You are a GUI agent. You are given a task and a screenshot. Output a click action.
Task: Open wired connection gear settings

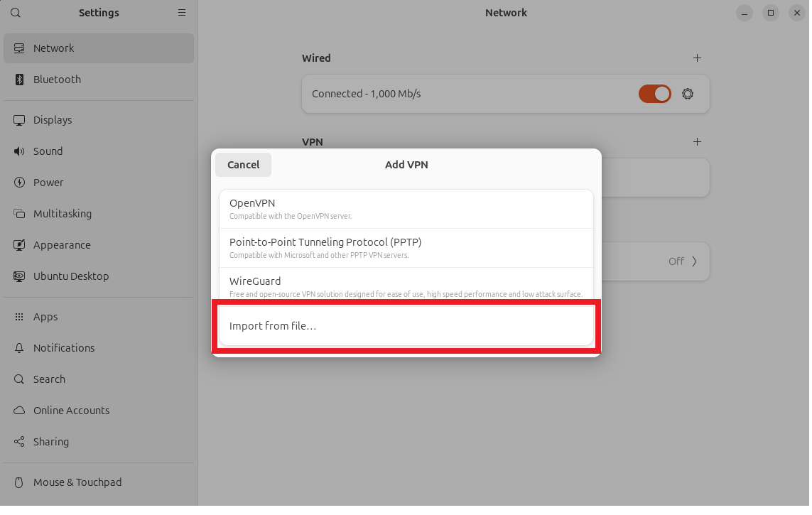click(x=687, y=93)
